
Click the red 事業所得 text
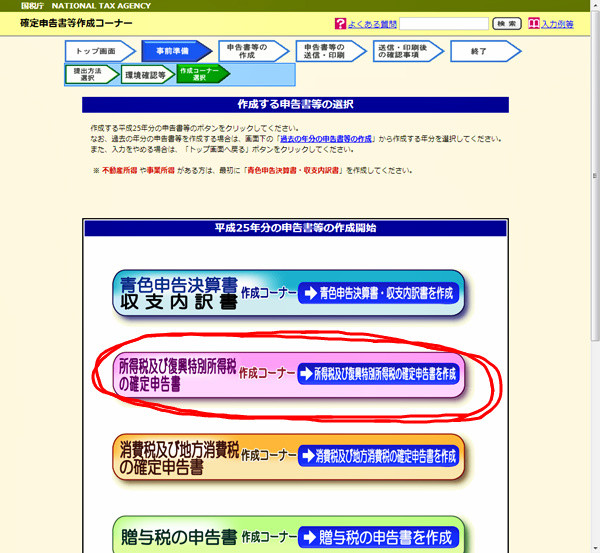(x=161, y=171)
